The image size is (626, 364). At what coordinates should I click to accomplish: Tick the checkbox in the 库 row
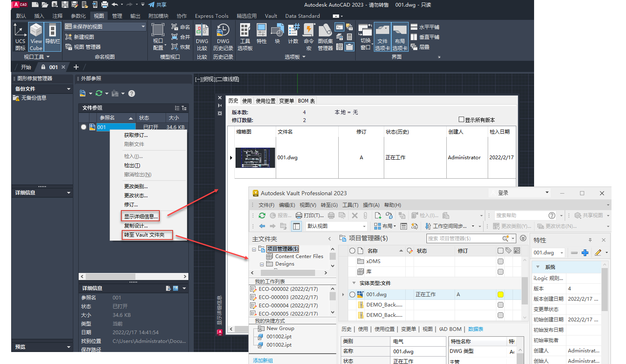click(501, 272)
